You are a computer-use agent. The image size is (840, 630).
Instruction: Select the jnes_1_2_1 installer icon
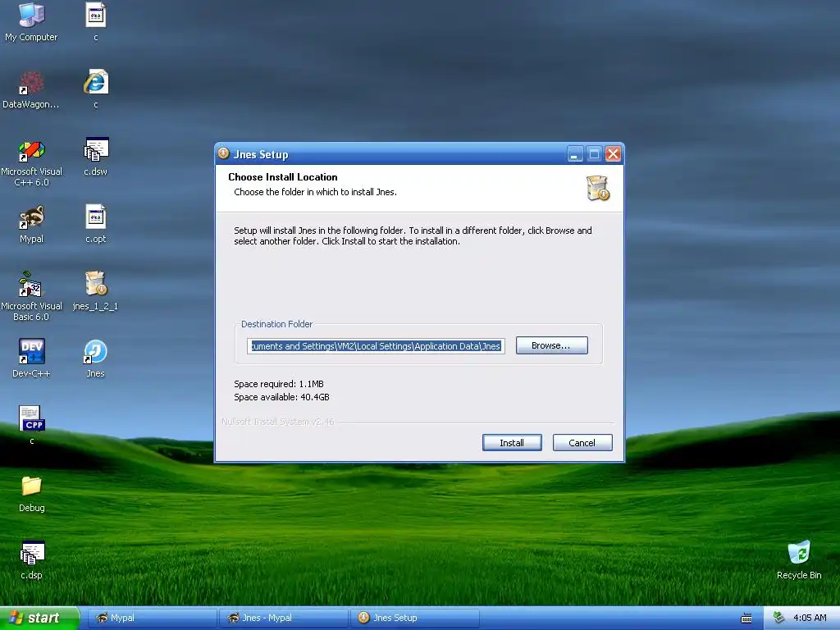pos(95,291)
